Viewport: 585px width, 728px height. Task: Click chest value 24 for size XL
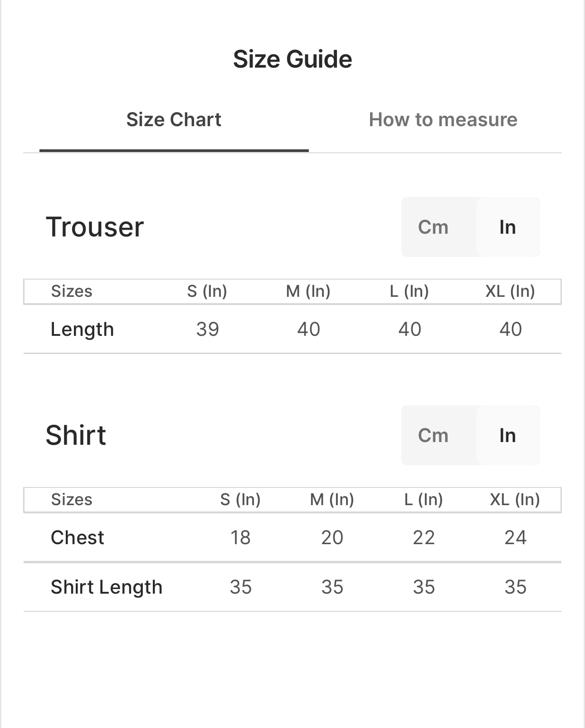point(515,537)
